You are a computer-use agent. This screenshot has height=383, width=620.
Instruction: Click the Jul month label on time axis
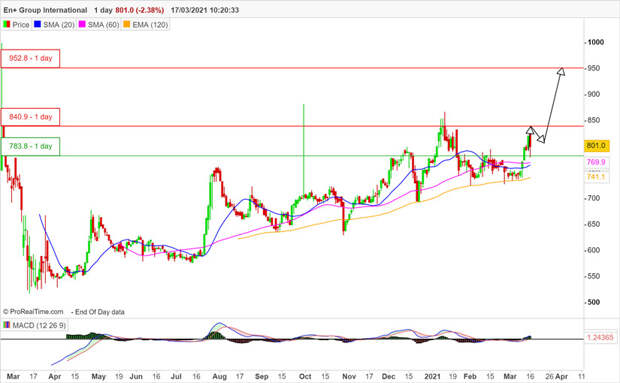coord(176,377)
